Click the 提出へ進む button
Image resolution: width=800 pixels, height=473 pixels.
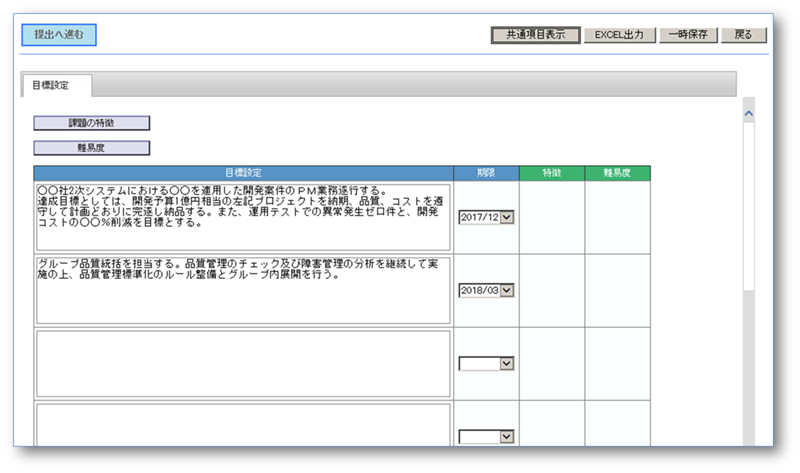point(59,35)
